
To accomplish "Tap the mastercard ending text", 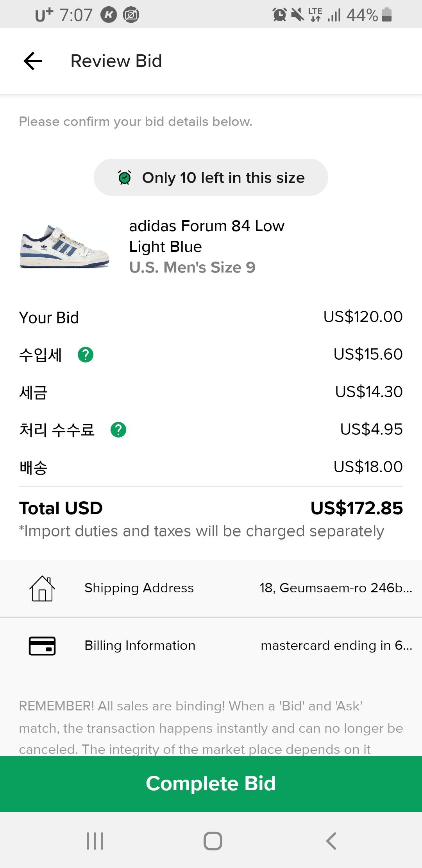I will (x=336, y=646).
